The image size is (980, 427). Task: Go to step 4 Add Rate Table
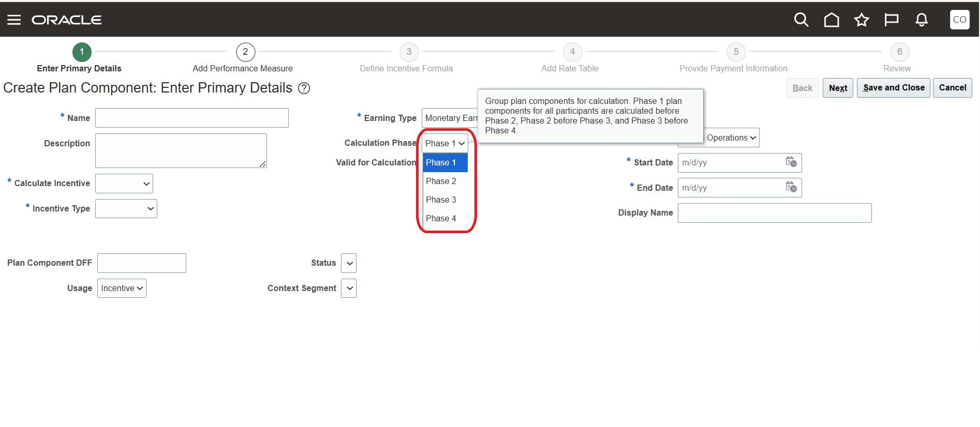[572, 52]
